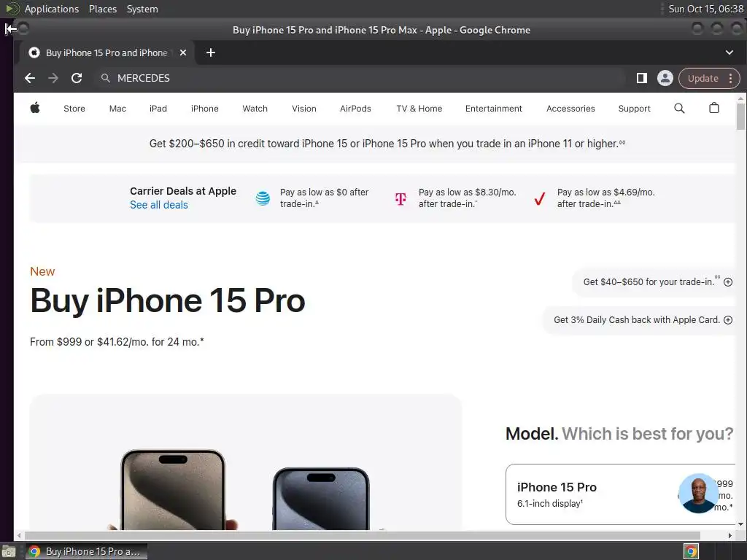Open the iPhone menu
Viewport: 747px width, 560px height.
205,109
